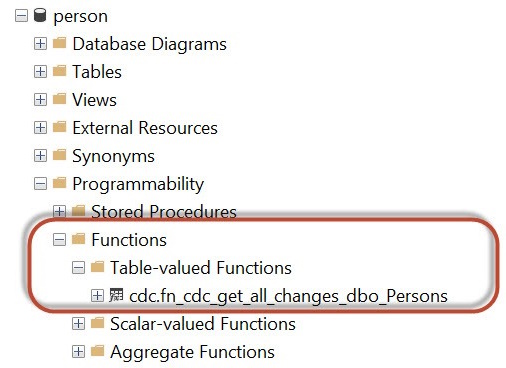Collapse the Functions node
The image size is (506, 368).
[x=59, y=240]
